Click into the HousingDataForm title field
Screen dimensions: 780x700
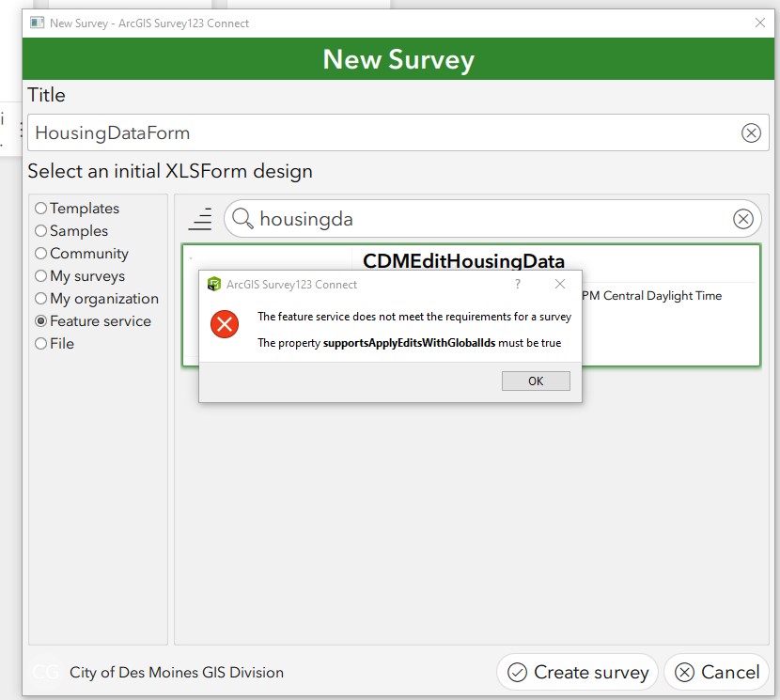click(376, 132)
